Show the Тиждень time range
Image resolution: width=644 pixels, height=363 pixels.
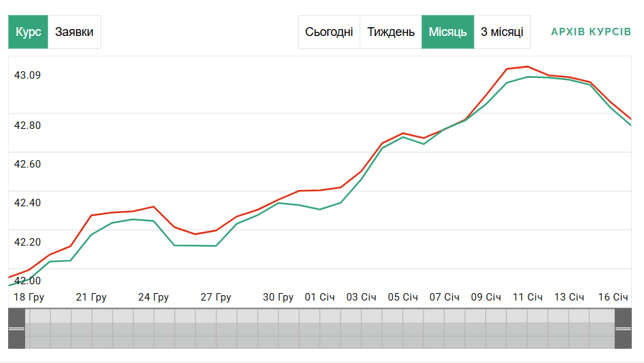pos(390,32)
